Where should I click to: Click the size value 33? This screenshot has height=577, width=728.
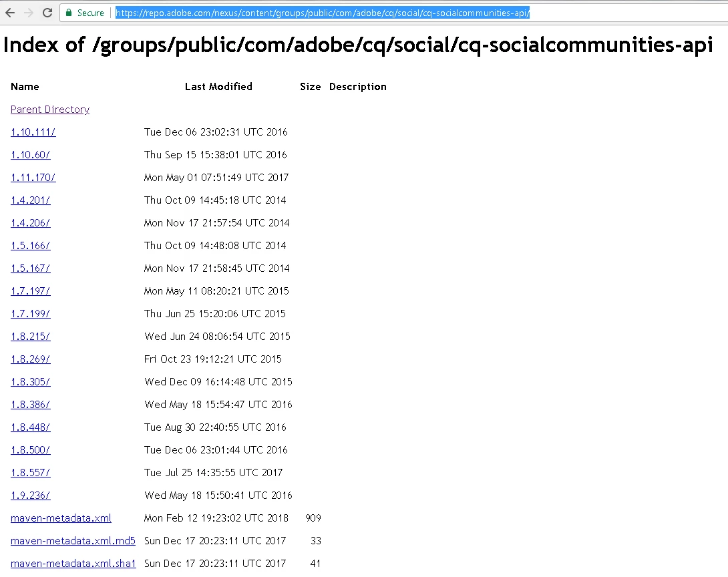click(316, 541)
